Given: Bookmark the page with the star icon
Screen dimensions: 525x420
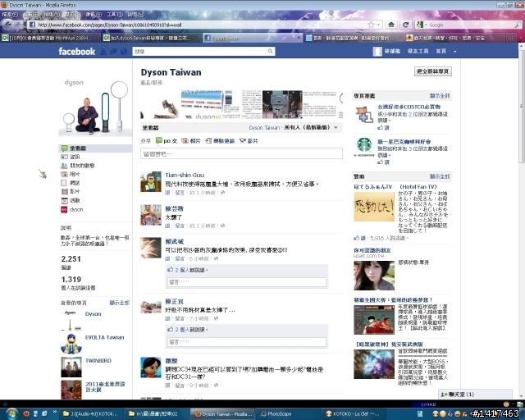Looking at the screenshot, I should pyautogui.click(x=372, y=25).
